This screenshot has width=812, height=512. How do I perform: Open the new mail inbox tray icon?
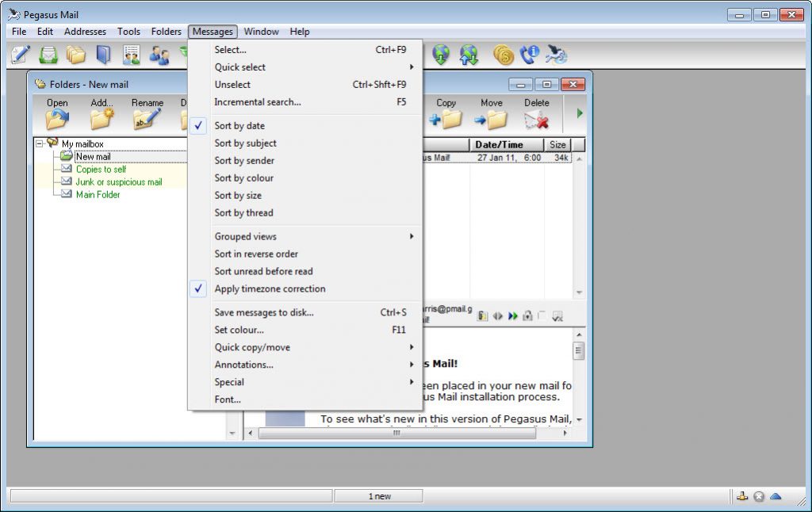click(48, 55)
